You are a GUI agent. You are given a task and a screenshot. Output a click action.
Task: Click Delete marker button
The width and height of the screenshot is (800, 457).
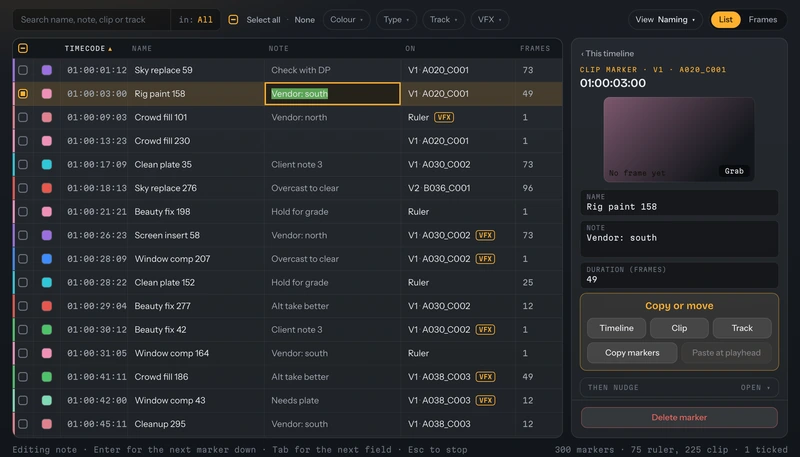[679, 417]
